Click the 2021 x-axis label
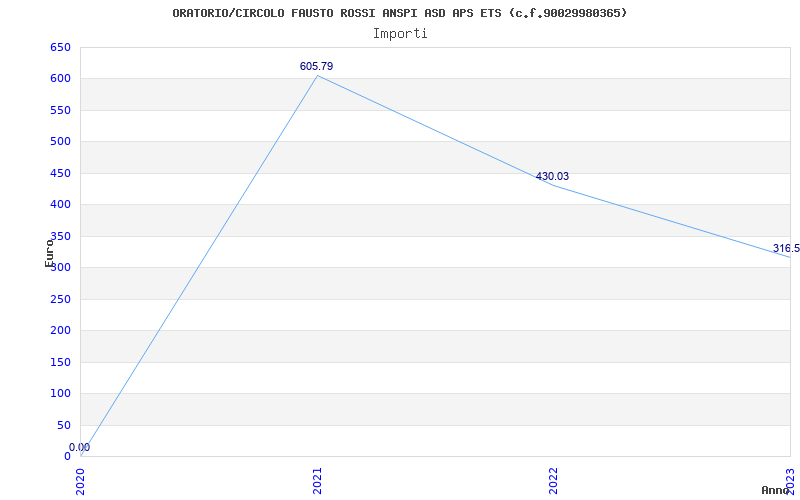Screen dimensions: 800x500 tap(317, 481)
